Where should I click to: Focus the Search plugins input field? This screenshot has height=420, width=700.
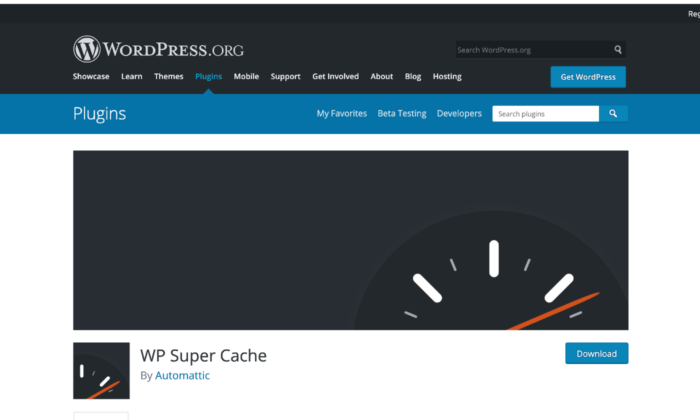click(546, 114)
